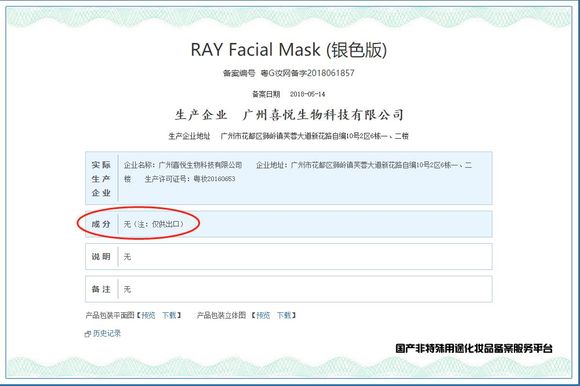580x386 pixels.
Task: Select the 实际生产企业 row label
Action: pyautogui.click(x=101, y=179)
